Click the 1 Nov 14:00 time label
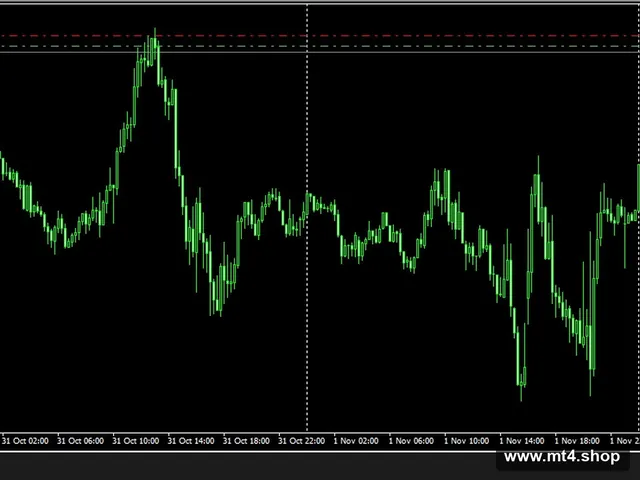 point(522,441)
